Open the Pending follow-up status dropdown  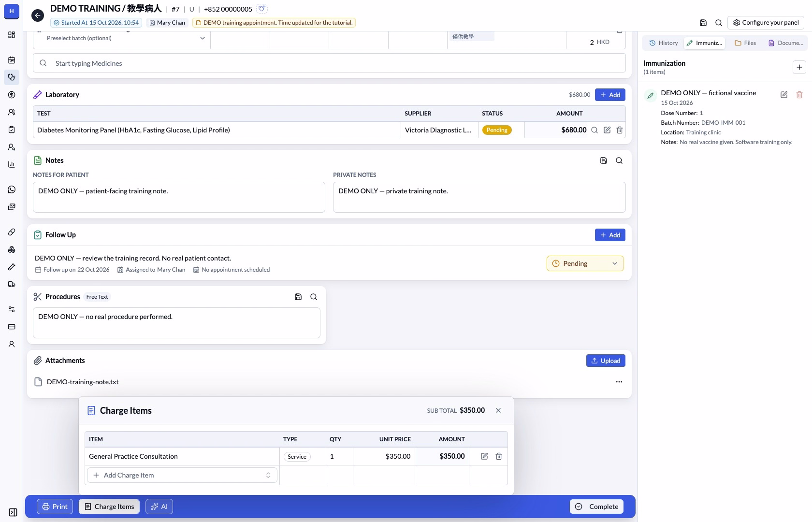click(585, 263)
